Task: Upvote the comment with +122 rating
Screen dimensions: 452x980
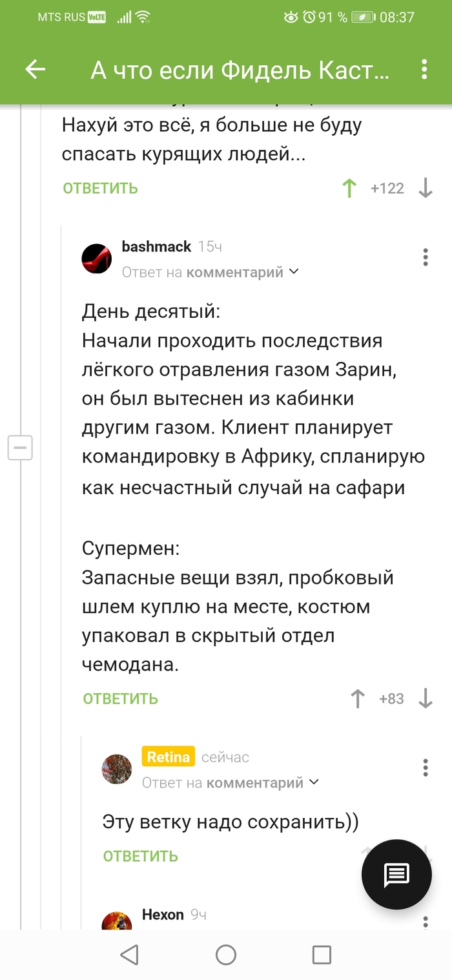Action: (x=349, y=188)
